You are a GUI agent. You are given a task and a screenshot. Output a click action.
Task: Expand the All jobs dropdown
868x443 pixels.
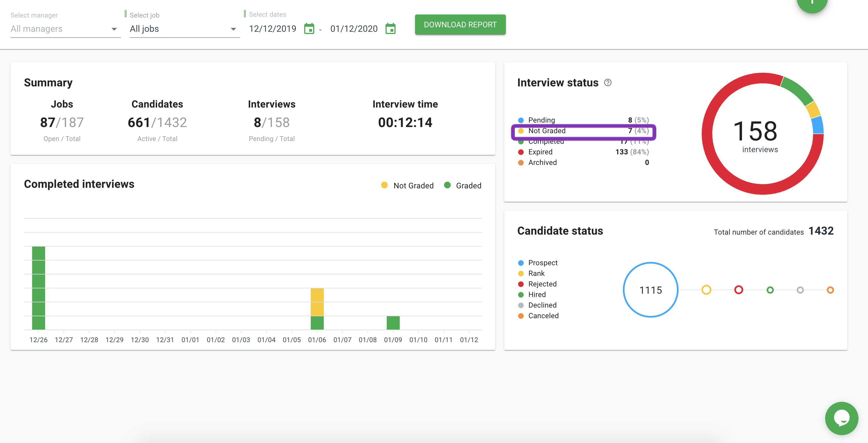coord(184,29)
